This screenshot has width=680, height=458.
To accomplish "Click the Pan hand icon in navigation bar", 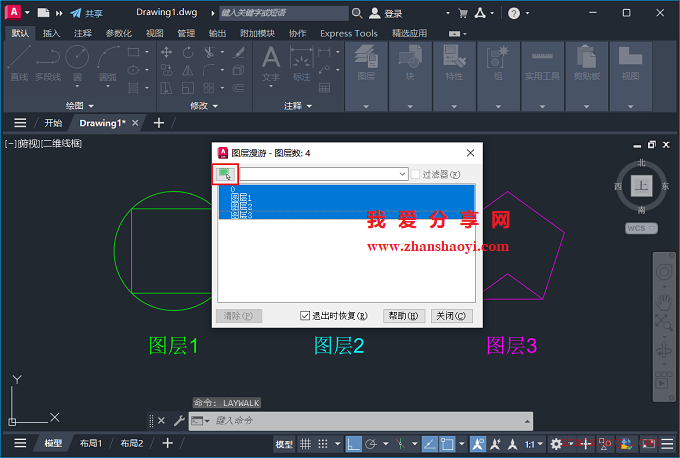I will [664, 301].
